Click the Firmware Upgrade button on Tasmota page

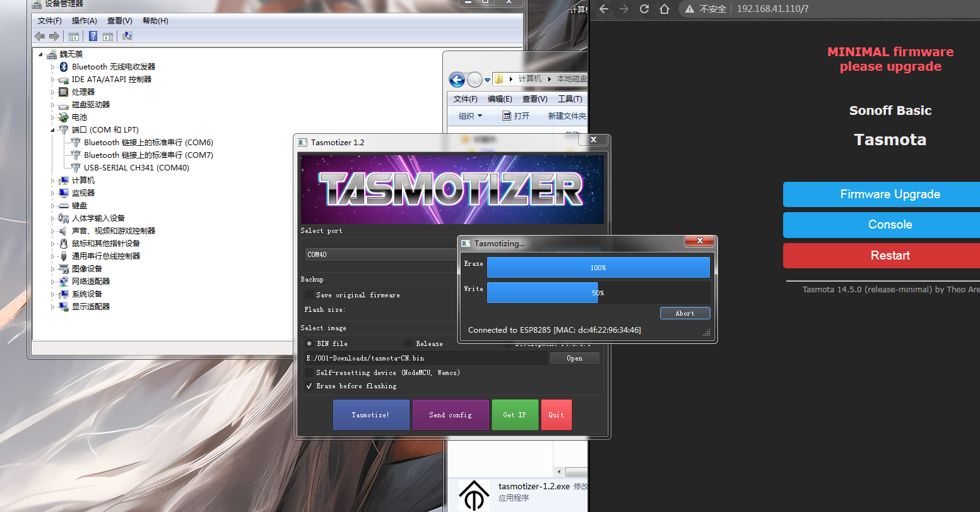point(890,194)
